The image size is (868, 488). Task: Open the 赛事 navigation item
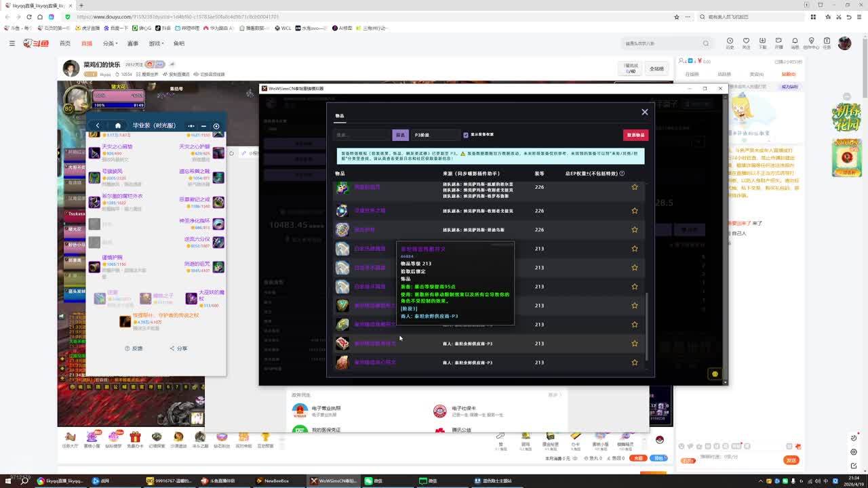click(x=133, y=43)
